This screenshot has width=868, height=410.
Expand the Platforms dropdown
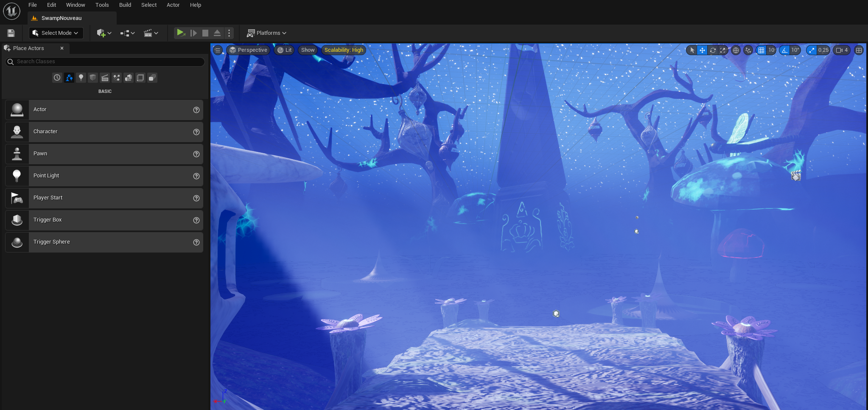pos(266,33)
